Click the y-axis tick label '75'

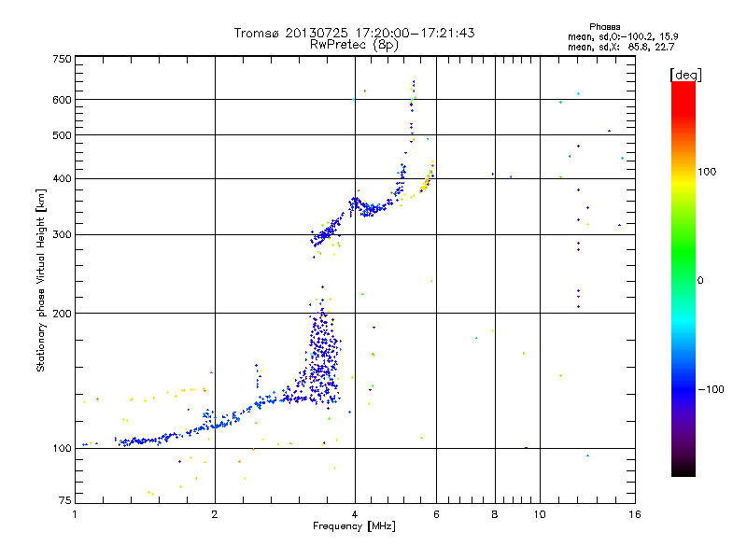pyautogui.click(x=65, y=500)
